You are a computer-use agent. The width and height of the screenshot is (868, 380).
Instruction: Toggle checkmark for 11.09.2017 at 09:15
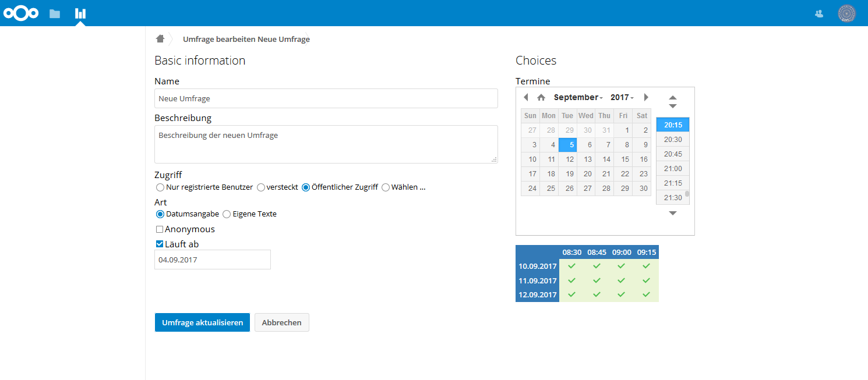pos(646,280)
